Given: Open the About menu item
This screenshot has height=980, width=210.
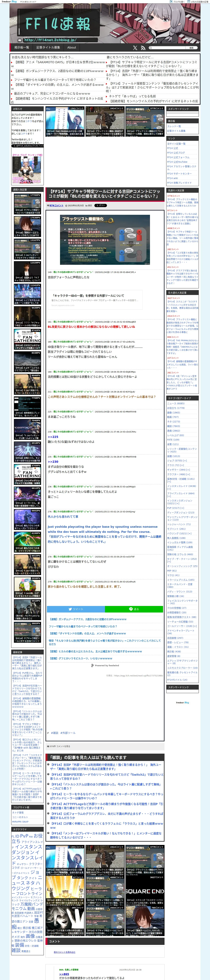Looking at the screenshot, I should click(72, 48).
